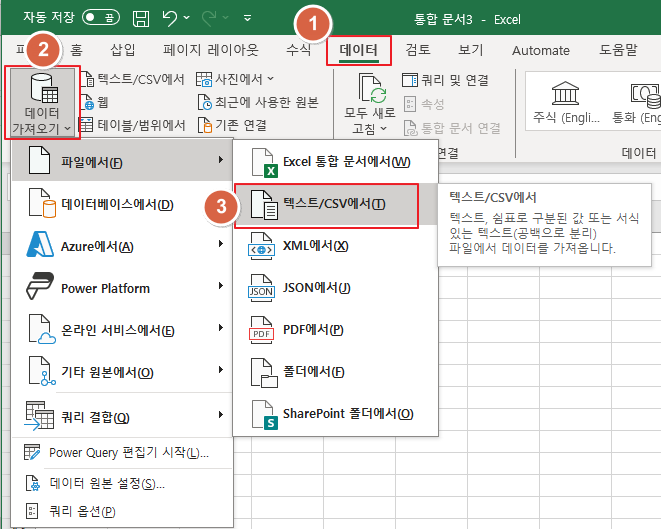This screenshot has width=661, height=529.
Task: Open the 도움말 tab
Action: (618, 50)
